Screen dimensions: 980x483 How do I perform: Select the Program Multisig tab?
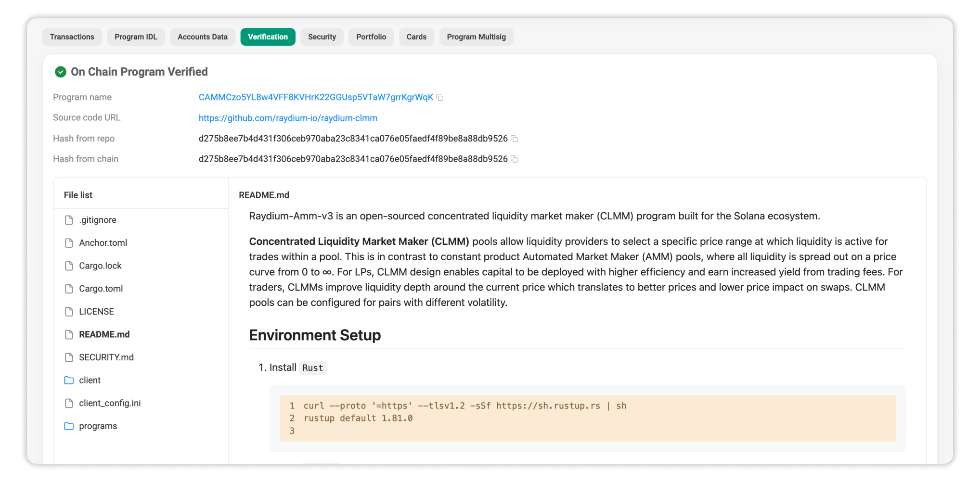pyautogui.click(x=476, y=37)
